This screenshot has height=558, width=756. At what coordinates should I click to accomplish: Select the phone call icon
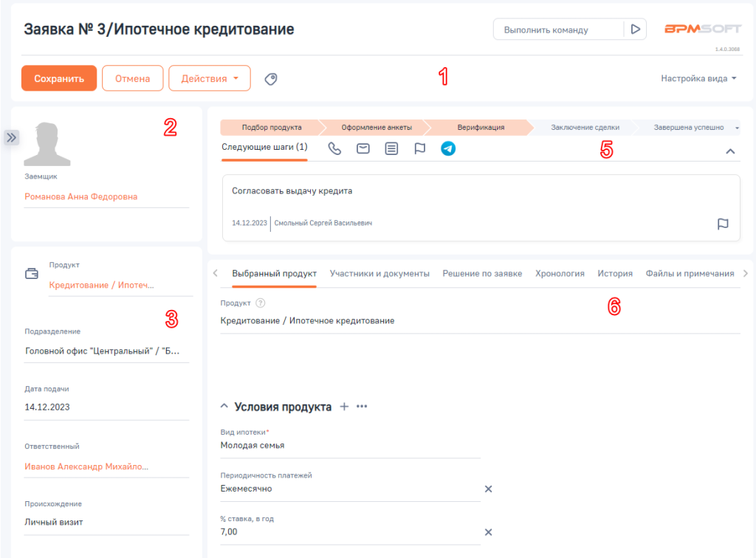pyautogui.click(x=334, y=148)
